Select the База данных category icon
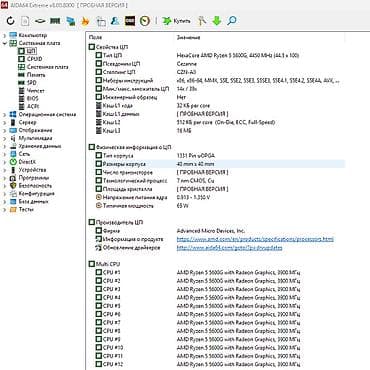Image resolution: width=370 pixels, height=370 pixels. 13,202
